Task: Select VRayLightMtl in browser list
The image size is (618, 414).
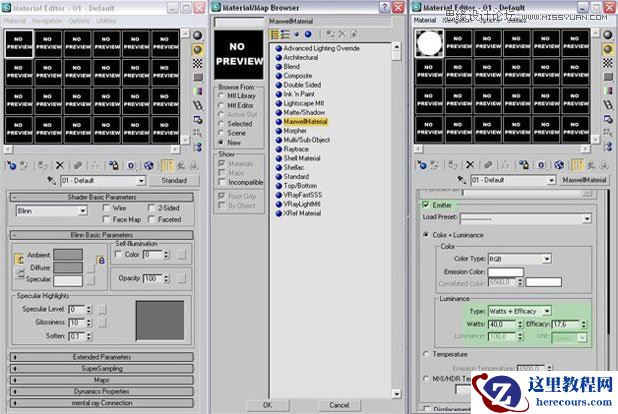Action: 302,204
